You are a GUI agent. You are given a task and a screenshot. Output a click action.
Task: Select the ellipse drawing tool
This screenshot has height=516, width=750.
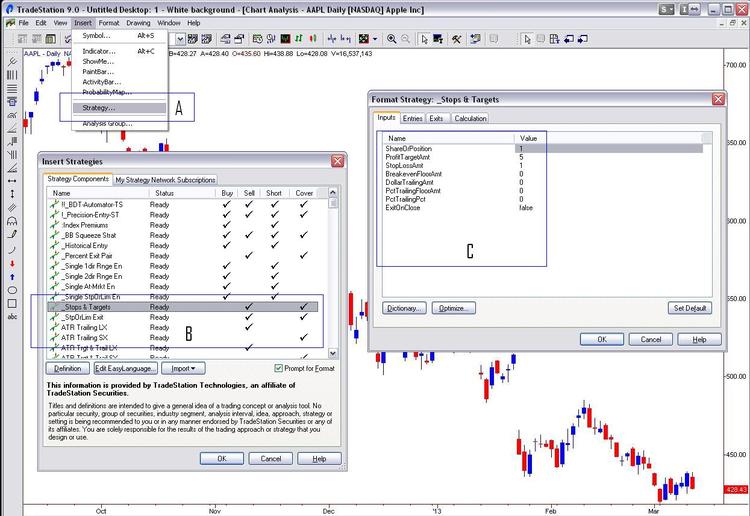coord(12,290)
